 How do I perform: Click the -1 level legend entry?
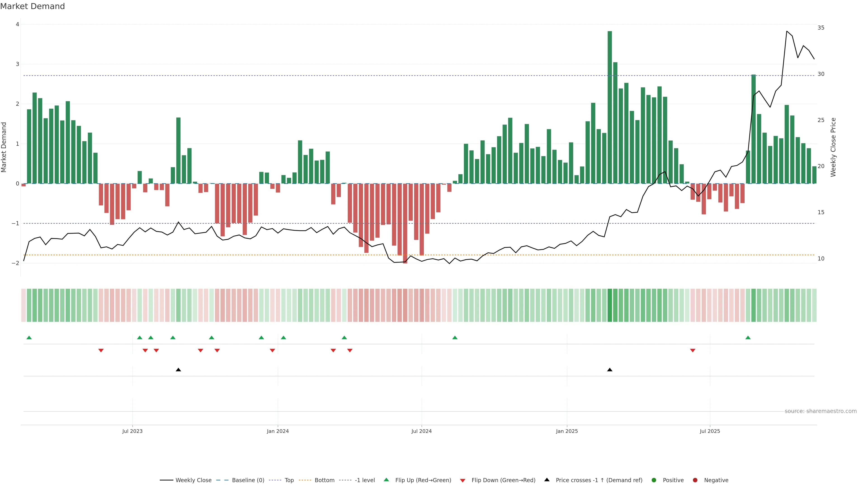(365, 480)
